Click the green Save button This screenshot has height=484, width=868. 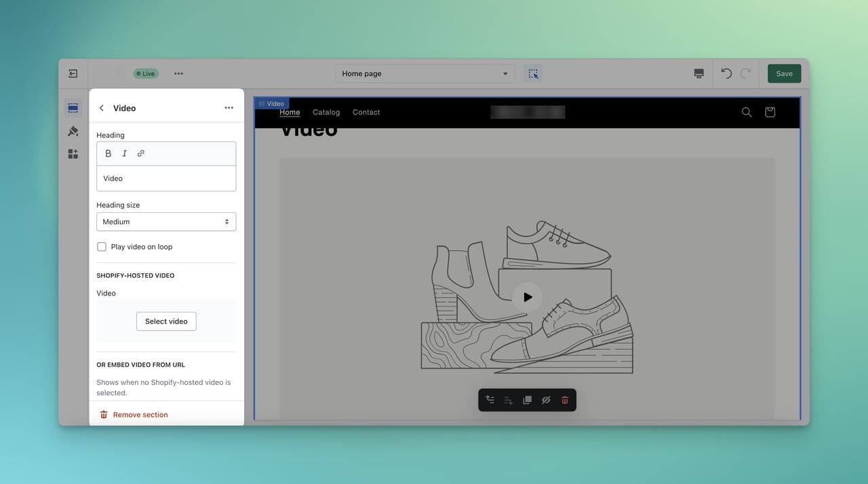[x=784, y=73]
